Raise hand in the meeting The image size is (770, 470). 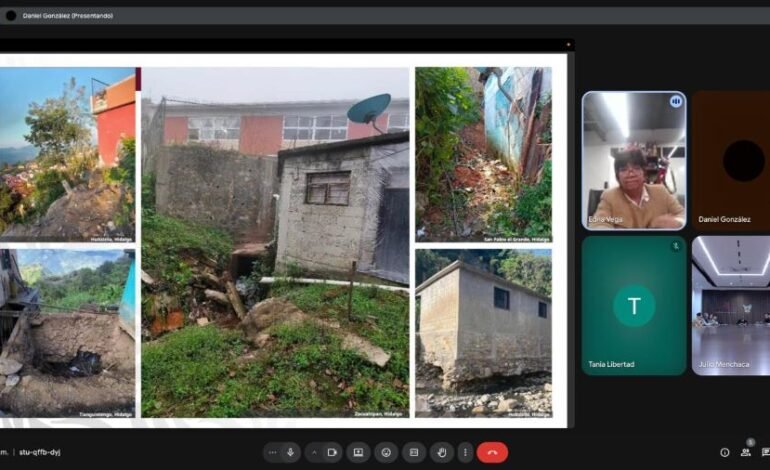[x=439, y=453]
